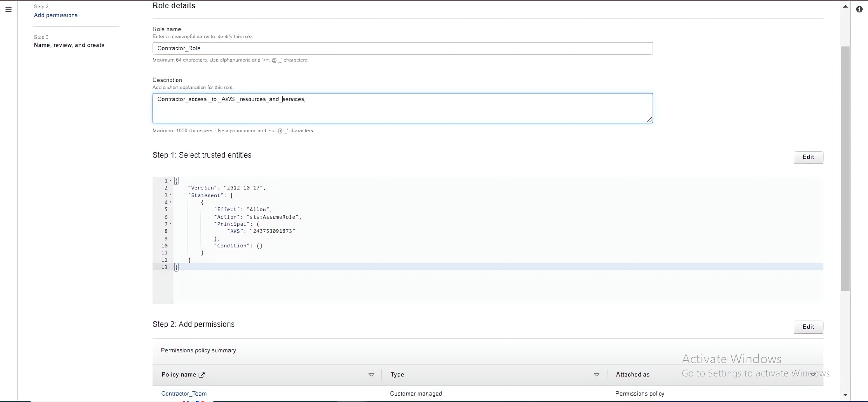Collapse Statement fold at line 3
This screenshot has height=402, width=868.
pyautogui.click(x=171, y=195)
